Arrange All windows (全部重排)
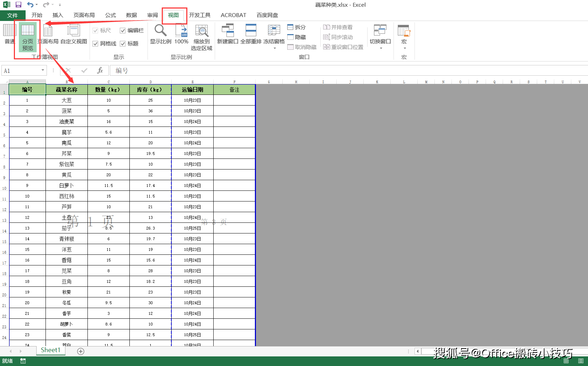 251,34
